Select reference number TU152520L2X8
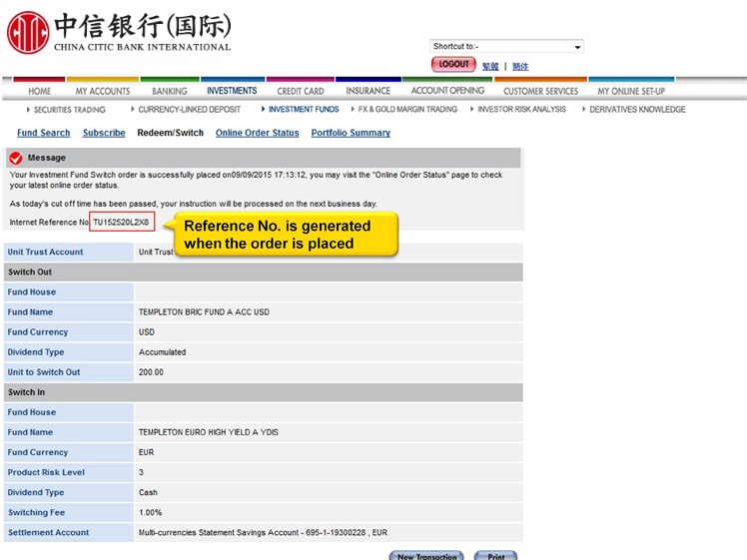The height and width of the screenshot is (560, 747). tap(121, 222)
